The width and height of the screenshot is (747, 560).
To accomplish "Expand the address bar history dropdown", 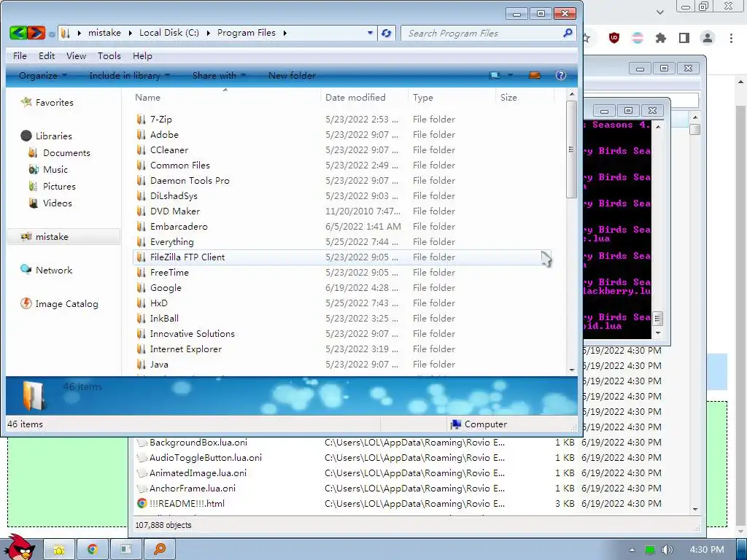I will [370, 33].
